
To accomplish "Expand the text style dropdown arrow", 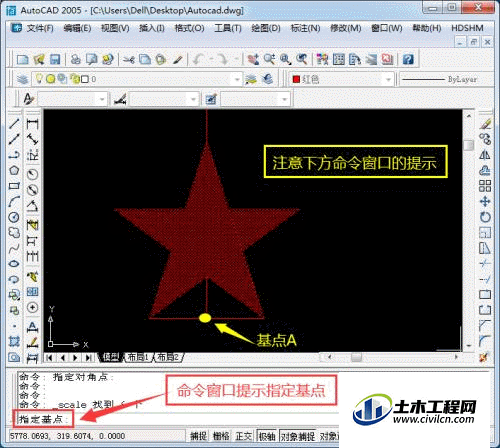I will 102,99.
